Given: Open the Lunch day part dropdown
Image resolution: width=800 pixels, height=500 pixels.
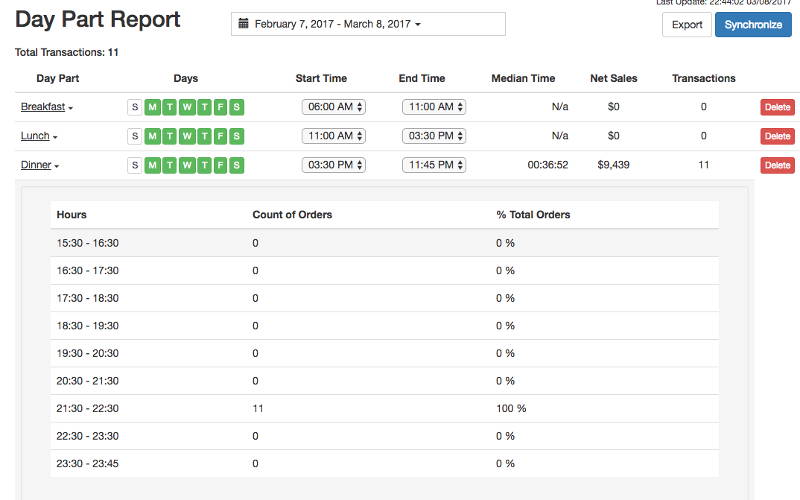Looking at the screenshot, I should 39,136.
